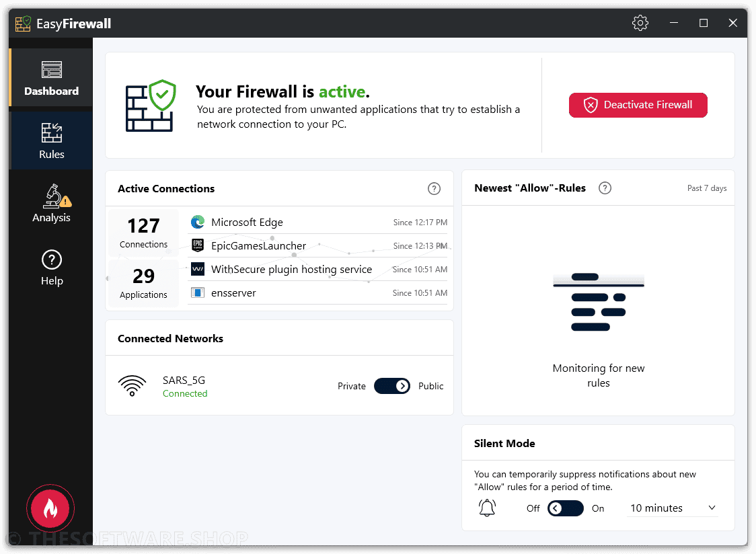Click the firewall shield brick-wall icon
The height and width of the screenshot is (554, 756).
click(151, 106)
